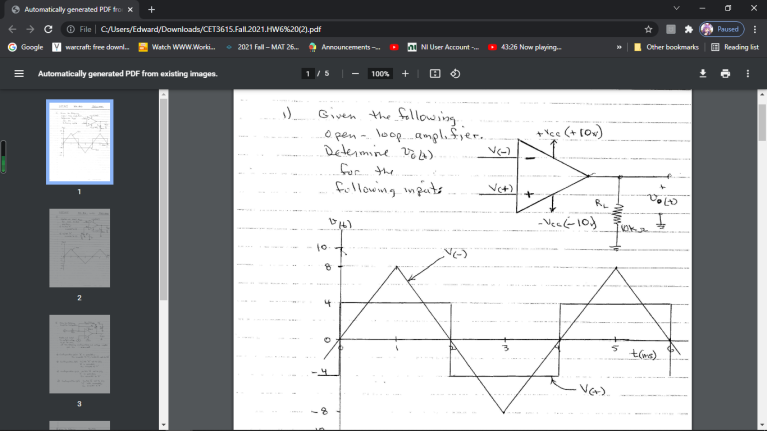Image resolution: width=767 pixels, height=431 pixels.
Task: Bookmark this tab with star icon
Action: pyautogui.click(x=648, y=29)
